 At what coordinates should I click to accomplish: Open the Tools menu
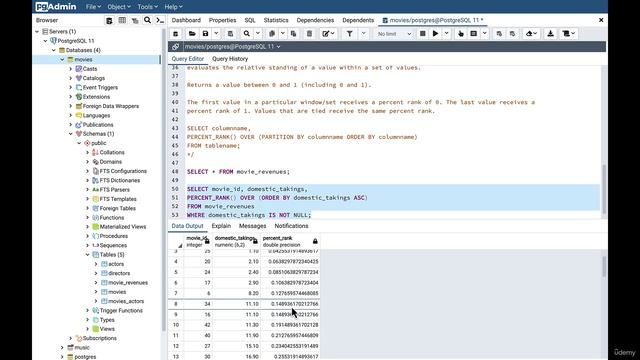(x=147, y=7)
